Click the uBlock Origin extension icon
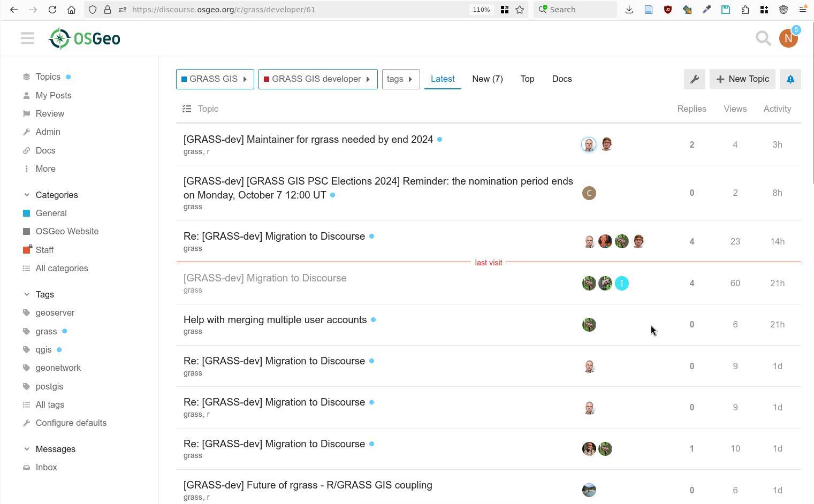 tap(667, 10)
